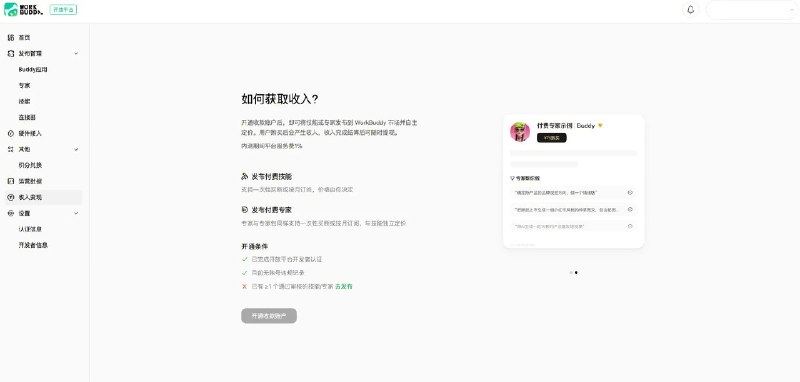The width and height of the screenshot is (800, 382).
Task: Select the second example prompt row
Action: coord(573,210)
